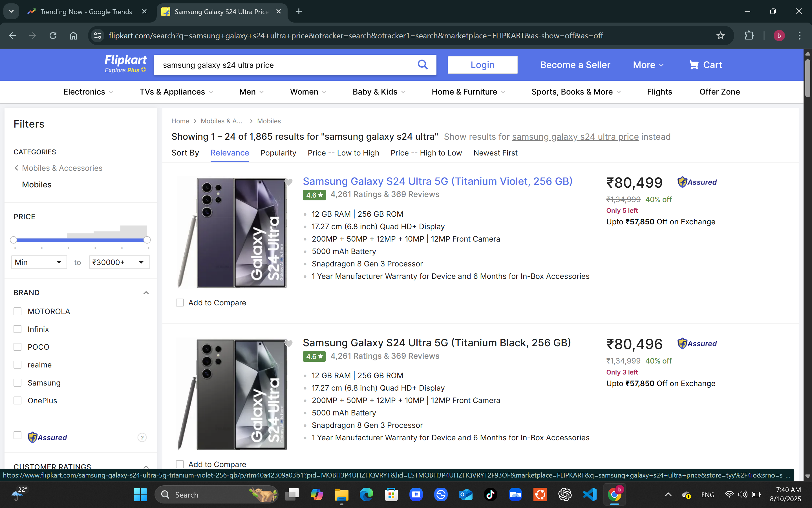Reload the page with browser refresh icon
812x508 pixels.
[x=53, y=36]
